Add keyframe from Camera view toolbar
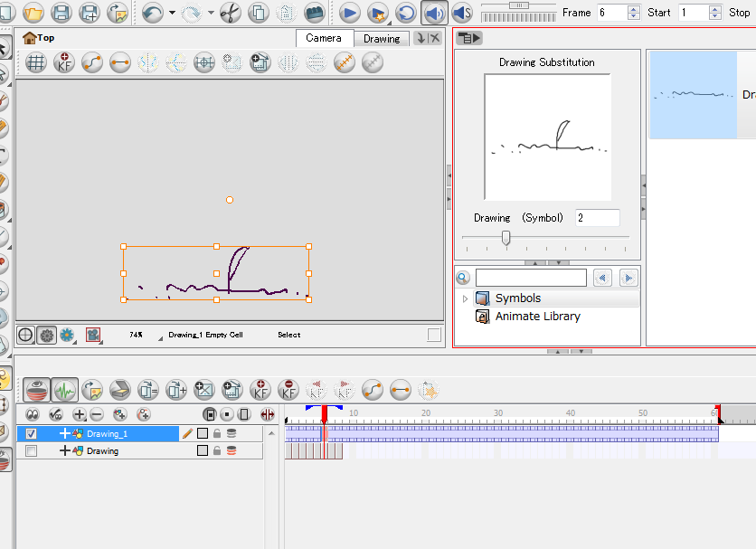This screenshot has width=756, height=549. coord(64,62)
